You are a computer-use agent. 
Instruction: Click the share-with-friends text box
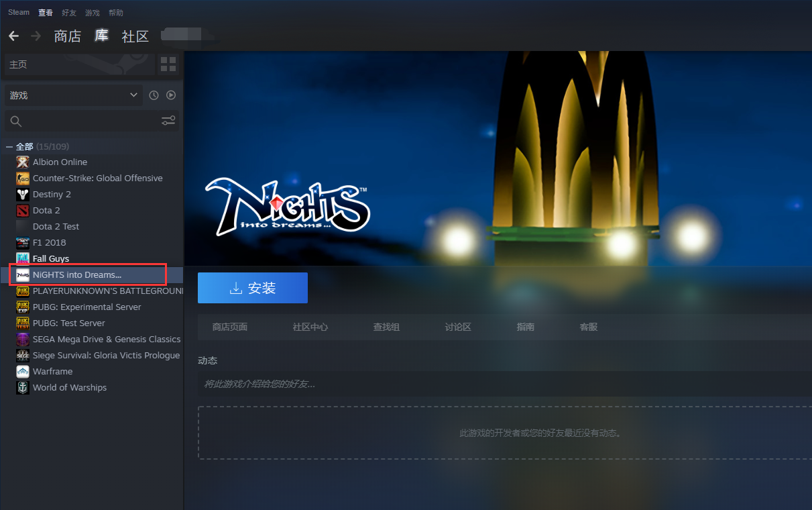point(505,384)
